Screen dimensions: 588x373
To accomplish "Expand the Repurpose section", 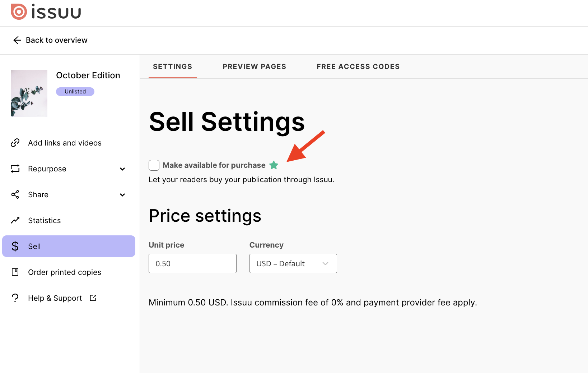I will (122, 169).
